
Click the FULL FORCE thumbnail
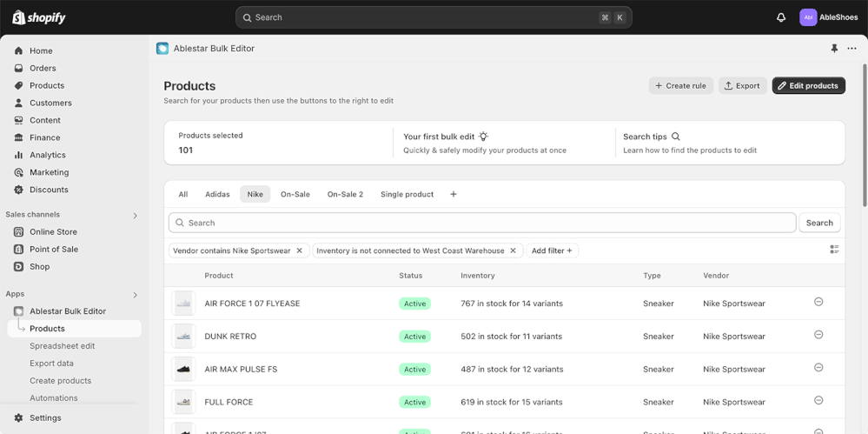[x=183, y=402]
